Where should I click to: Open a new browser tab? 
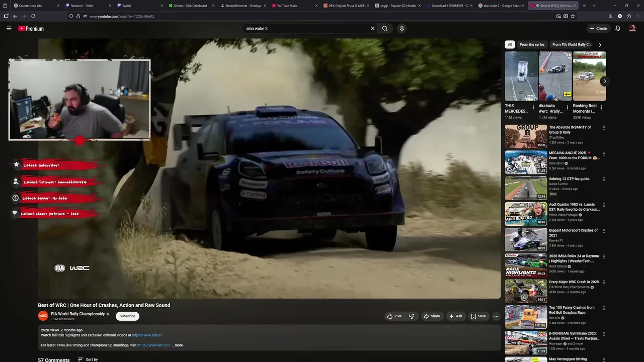coord(584,6)
